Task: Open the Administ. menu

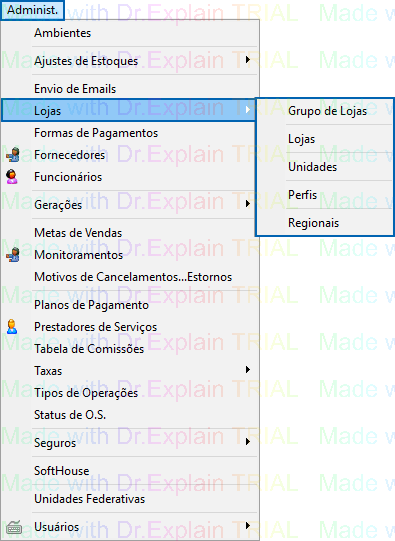Action: coord(32,10)
